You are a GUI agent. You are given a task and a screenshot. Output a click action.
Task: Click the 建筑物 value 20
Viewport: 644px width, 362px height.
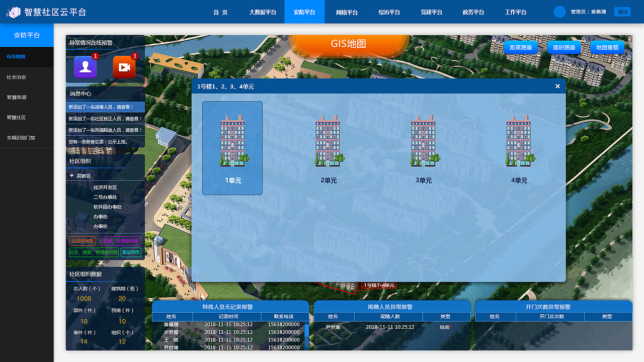click(x=122, y=299)
